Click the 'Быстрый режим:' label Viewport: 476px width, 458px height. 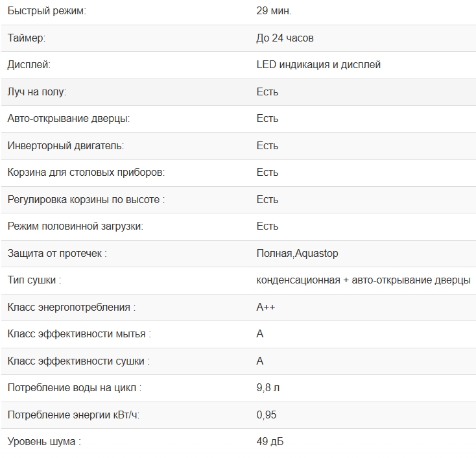46,11
